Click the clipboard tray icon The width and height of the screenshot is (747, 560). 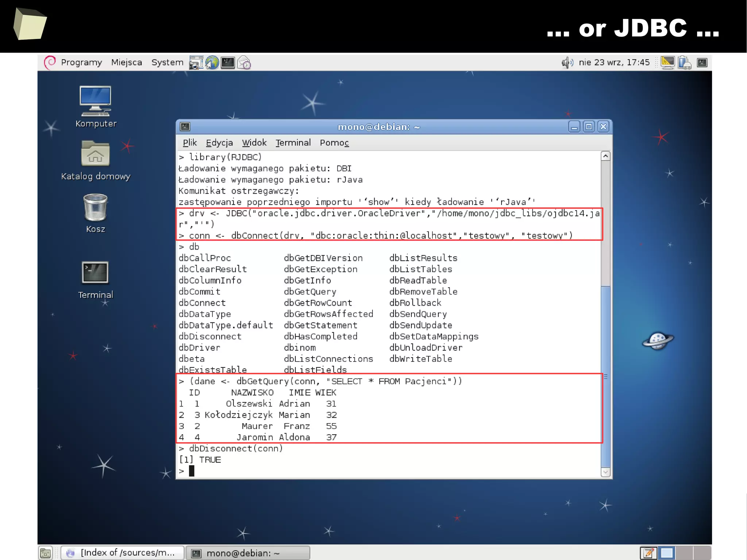tap(684, 63)
